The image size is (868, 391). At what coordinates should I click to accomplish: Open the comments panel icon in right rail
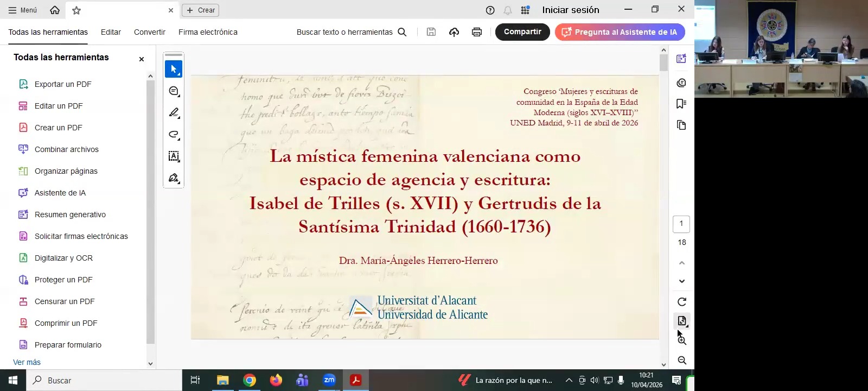point(681,83)
